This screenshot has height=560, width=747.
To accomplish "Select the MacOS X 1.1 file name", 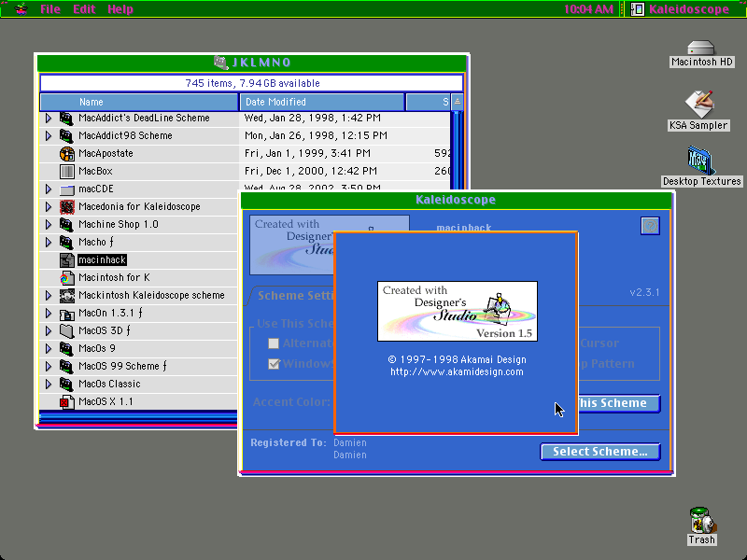I will [x=106, y=401].
